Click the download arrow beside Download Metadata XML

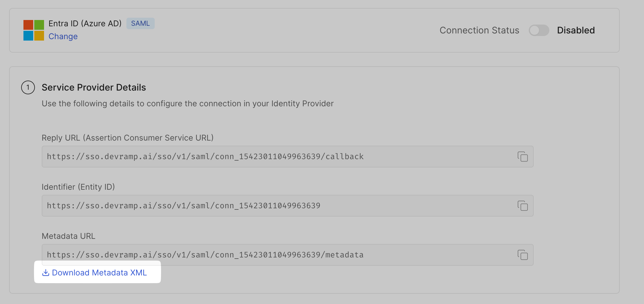tap(45, 272)
